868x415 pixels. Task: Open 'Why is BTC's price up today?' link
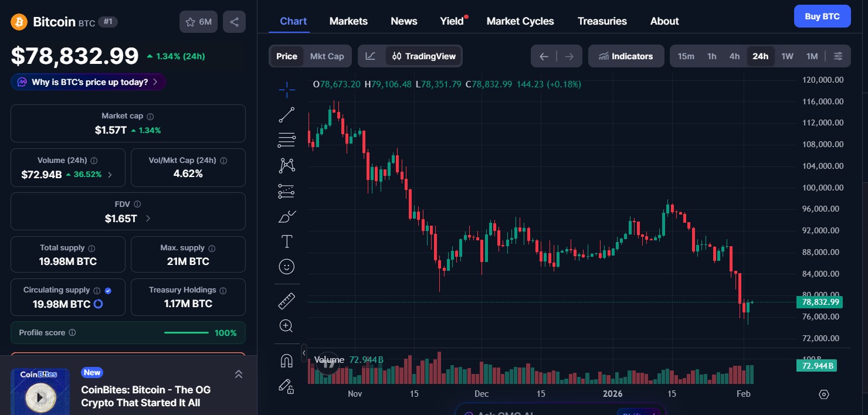87,82
